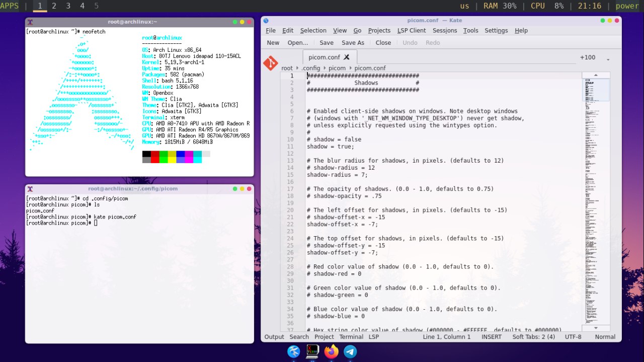This screenshot has width=644, height=362.
Task: Toggle the Terminal panel in the bottom bar
Action: tap(351, 337)
